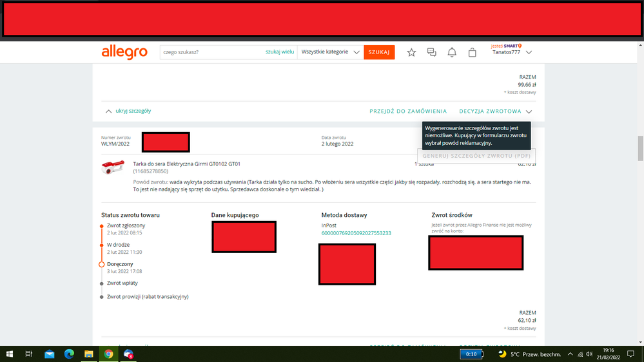
Task: Open the clock showing 19:16
Action: coord(609,354)
